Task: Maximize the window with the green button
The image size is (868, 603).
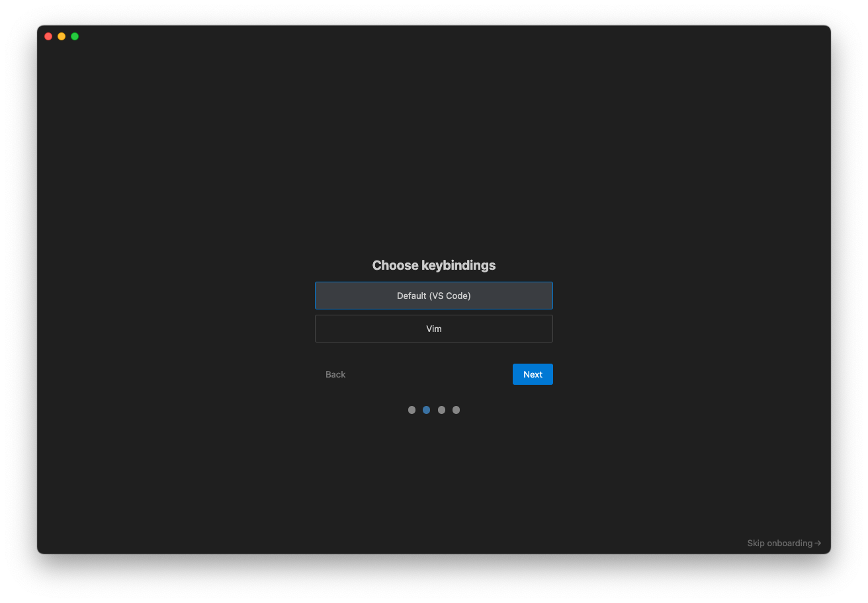Action: click(75, 36)
